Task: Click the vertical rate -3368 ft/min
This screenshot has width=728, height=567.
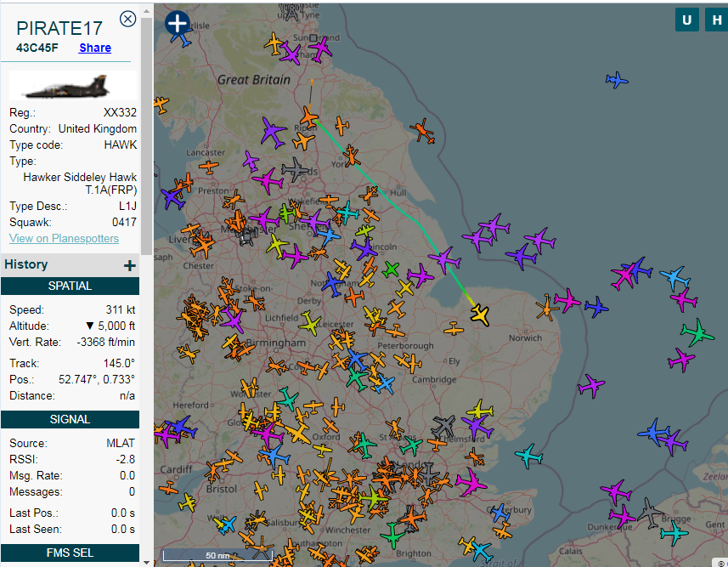Action: 106,342
